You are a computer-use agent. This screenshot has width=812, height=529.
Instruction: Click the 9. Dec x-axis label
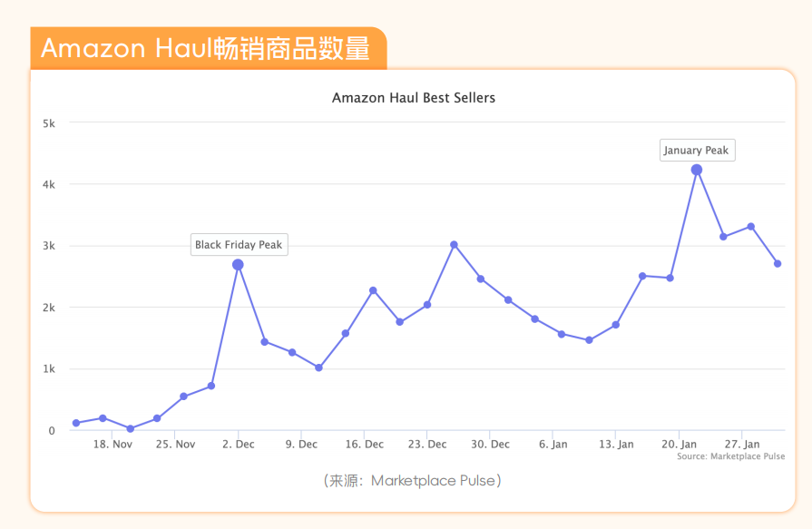click(x=301, y=444)
